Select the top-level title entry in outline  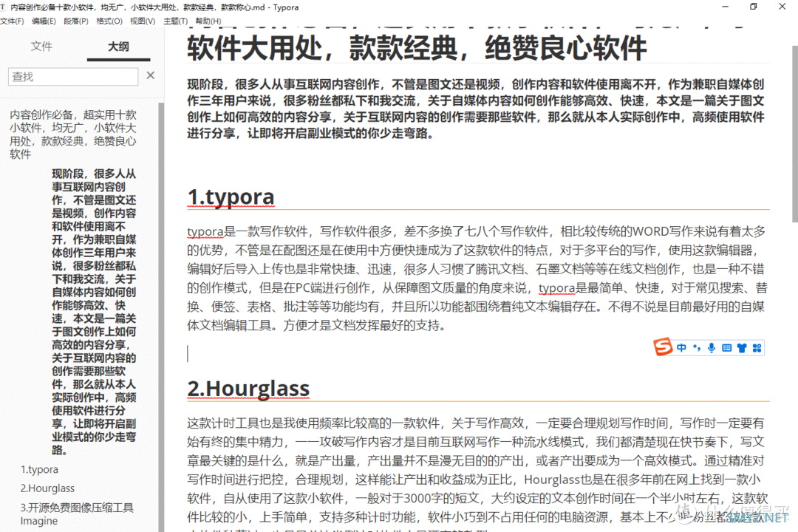tap(72, 134)
